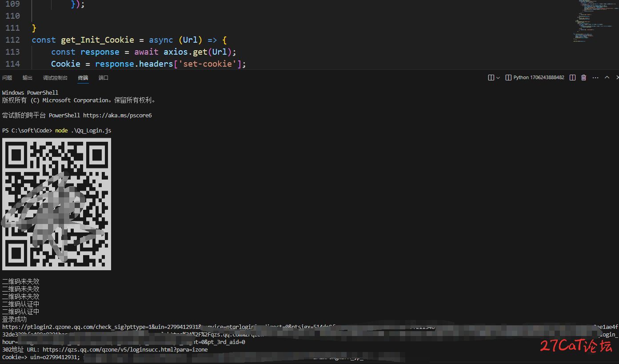Image resolution: width=619 pixels, height=364 pixels.
Task: Click the 登录成功 terminal line
Action: click(14, 319)
